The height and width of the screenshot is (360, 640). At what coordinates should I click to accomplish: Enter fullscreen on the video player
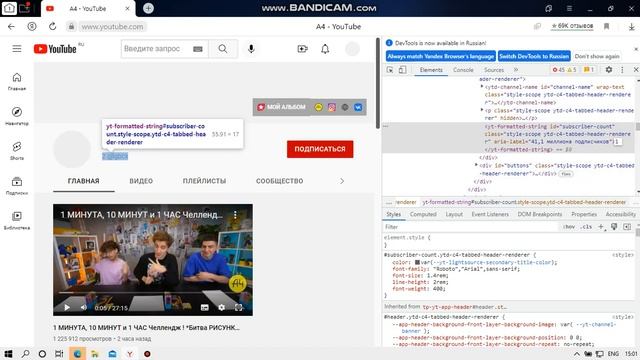tap(238, 307)
